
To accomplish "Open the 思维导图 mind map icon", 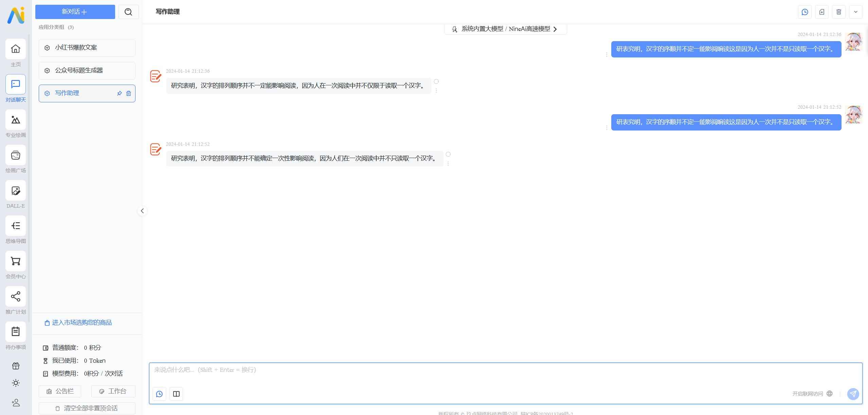I will [x=16, y=226].
